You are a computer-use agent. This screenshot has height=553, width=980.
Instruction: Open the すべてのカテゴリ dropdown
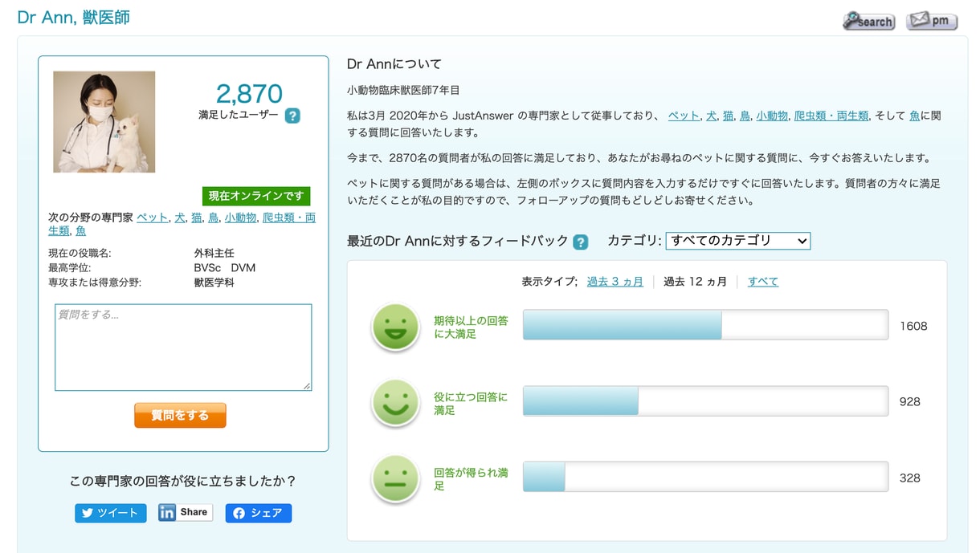coord(738,241)
